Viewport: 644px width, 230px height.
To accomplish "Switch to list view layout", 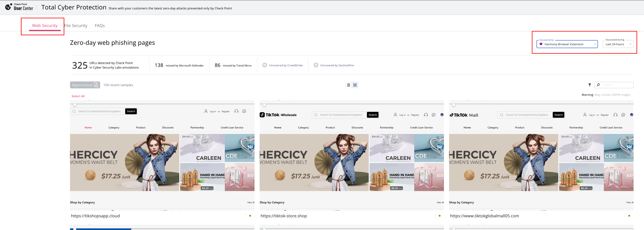I will [349, 85].
